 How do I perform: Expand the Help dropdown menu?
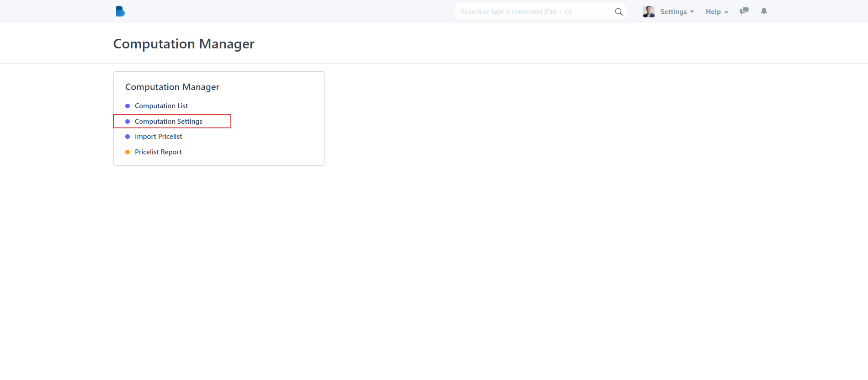713,12
